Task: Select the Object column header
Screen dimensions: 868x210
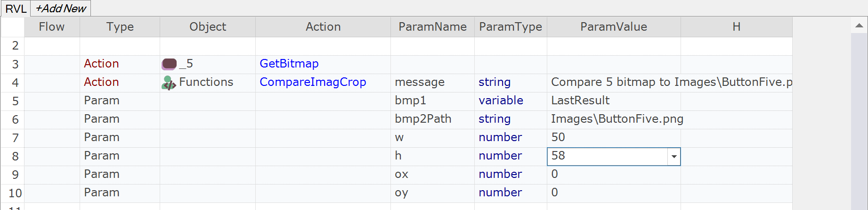Action: tap(207, 27)
